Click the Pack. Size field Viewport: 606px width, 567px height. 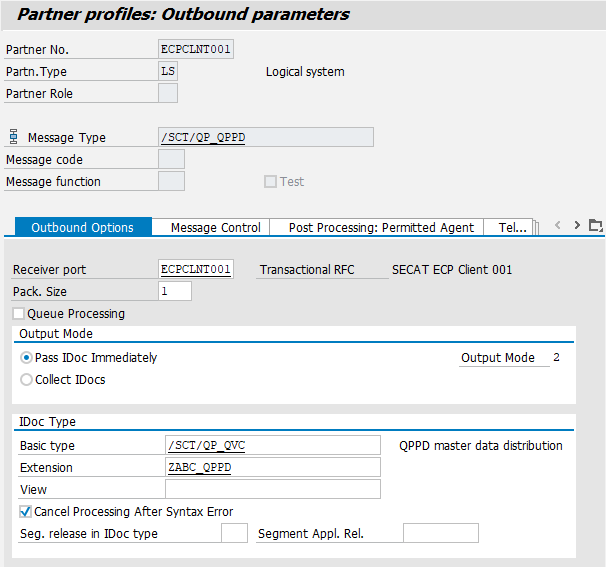175,292
